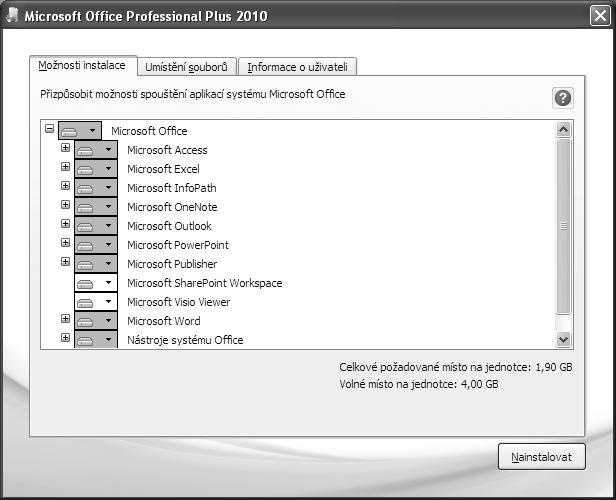Click the scrollbar down arrow
The height and width of the screenshot is (500, 616).
[563, 339]
